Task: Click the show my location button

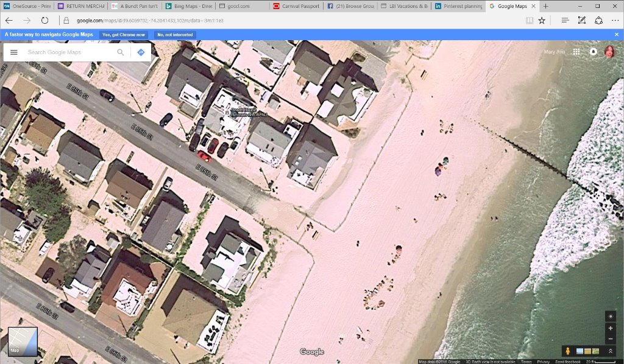Action: pyautogui.click(x=611, y=317)
